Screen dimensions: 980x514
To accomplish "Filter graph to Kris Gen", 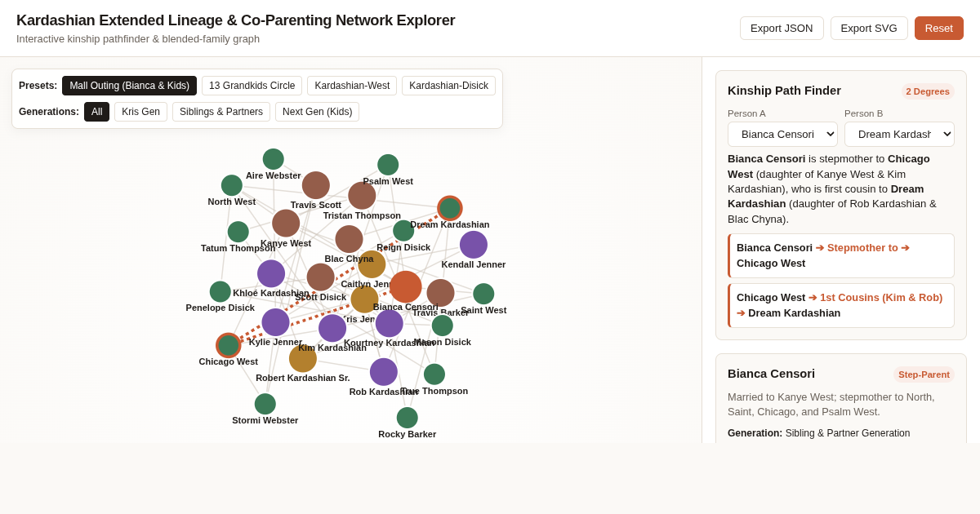I will coord(140,112).
